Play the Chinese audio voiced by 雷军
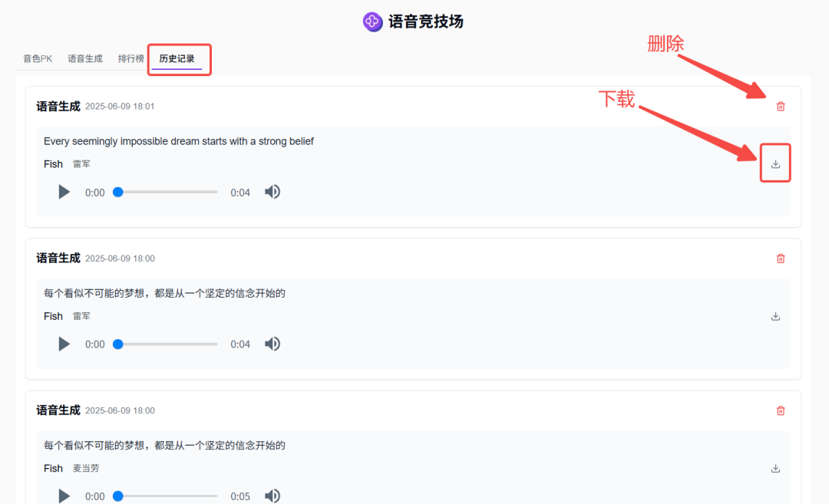Image resolution: width=829 pixels, height=504 pixels. click(64, 344)
